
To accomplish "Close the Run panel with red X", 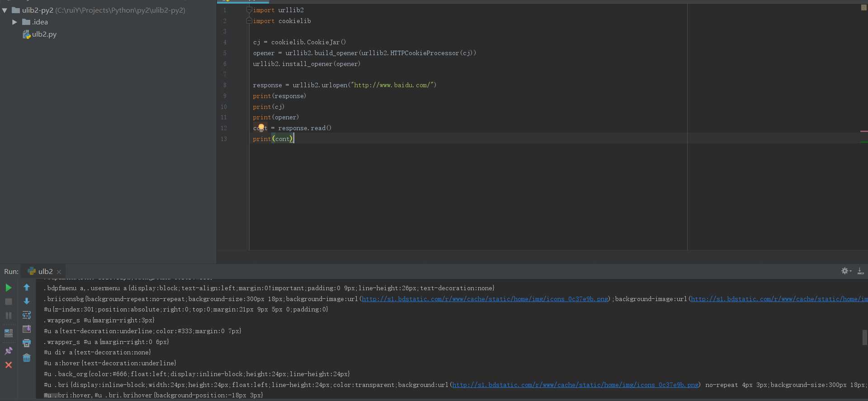I will click(8, 365).
